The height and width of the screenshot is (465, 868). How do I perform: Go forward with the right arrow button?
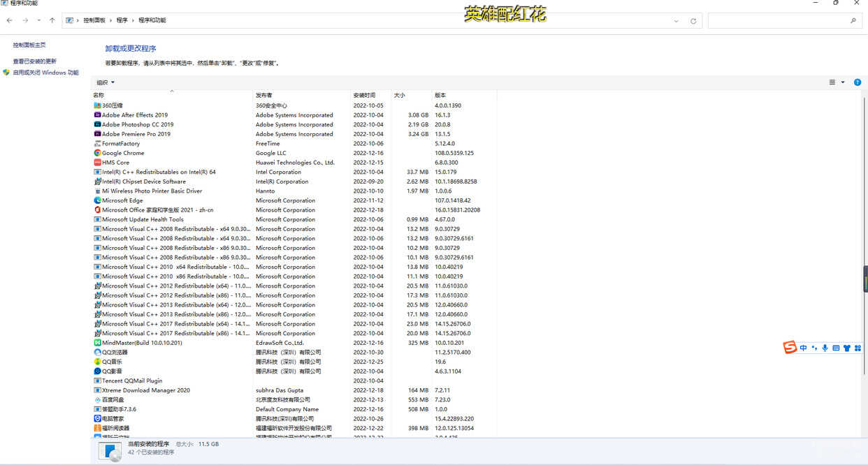click(25, 20)
